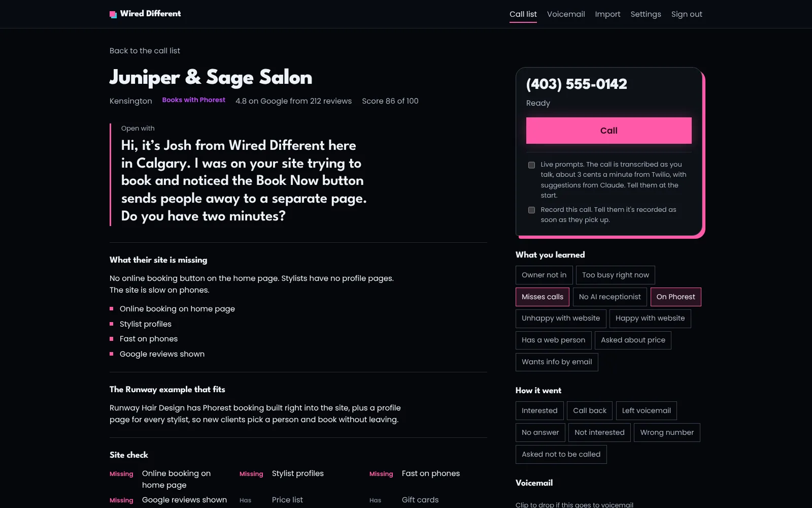The image size is (812, 508).
Task: Select the Left voicemail outcome
Action: [646, 411]
